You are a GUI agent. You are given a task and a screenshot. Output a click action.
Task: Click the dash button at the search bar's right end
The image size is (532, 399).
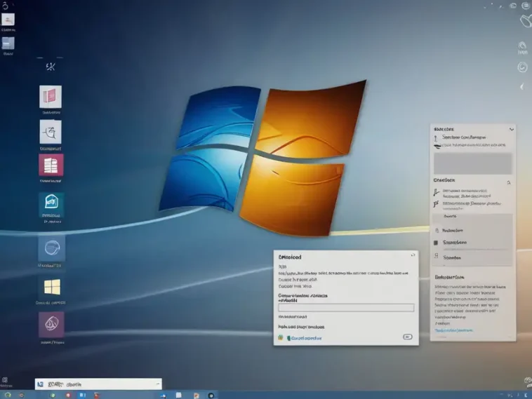[157, 384]
